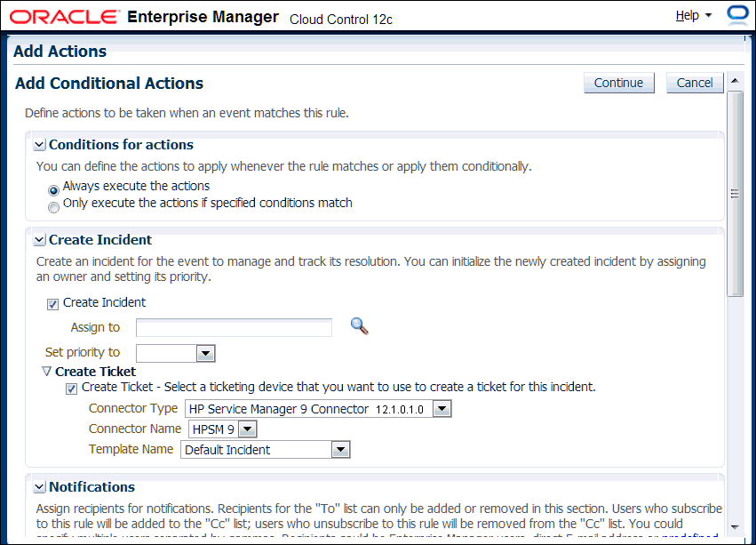Open the Connector Type dropdown
Image resolution: width=756 pixels, height=545 pixels.
point(442,409)
